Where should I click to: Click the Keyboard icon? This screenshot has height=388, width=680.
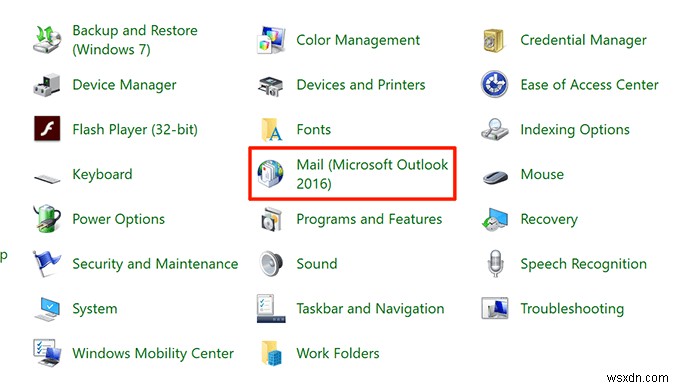tap(47, 178)
